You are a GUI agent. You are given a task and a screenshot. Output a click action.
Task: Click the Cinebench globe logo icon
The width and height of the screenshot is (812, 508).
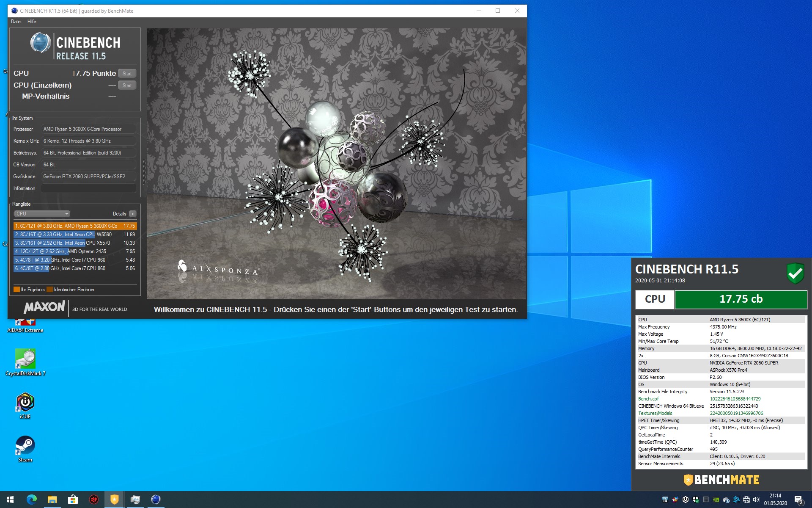(x=41, y=43)
